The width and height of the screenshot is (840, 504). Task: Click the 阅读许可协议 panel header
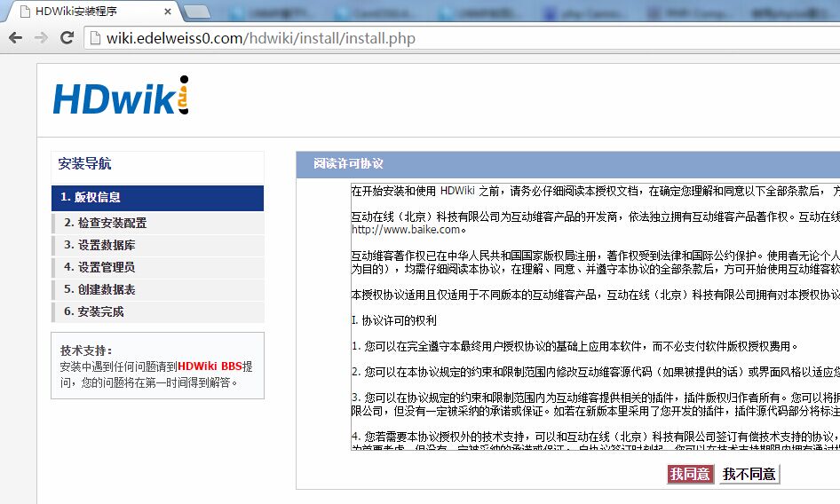(x=568, y=164)
